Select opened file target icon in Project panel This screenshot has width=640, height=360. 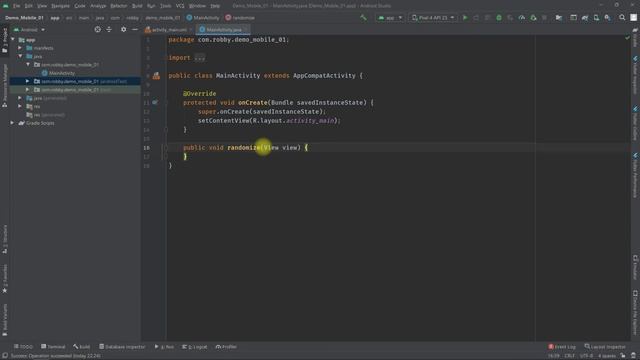98,29
